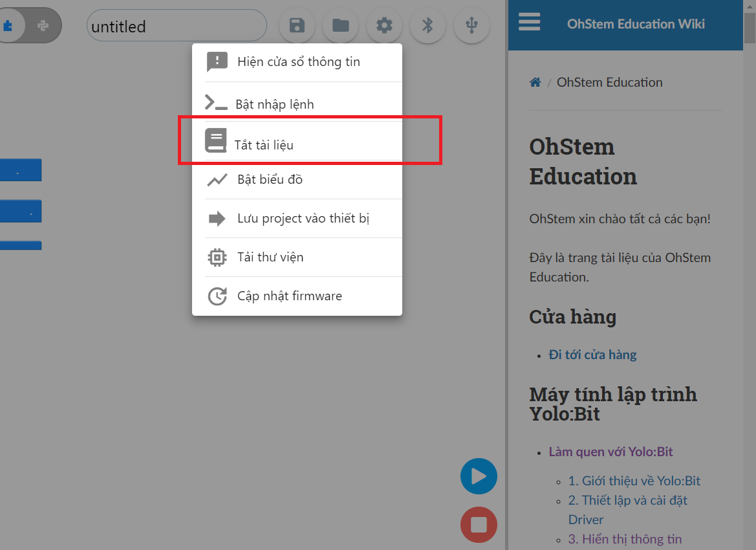Click the home icon in the wiki breadcrumb
Screen dimensions: 756x550
(x=535, y=82)
